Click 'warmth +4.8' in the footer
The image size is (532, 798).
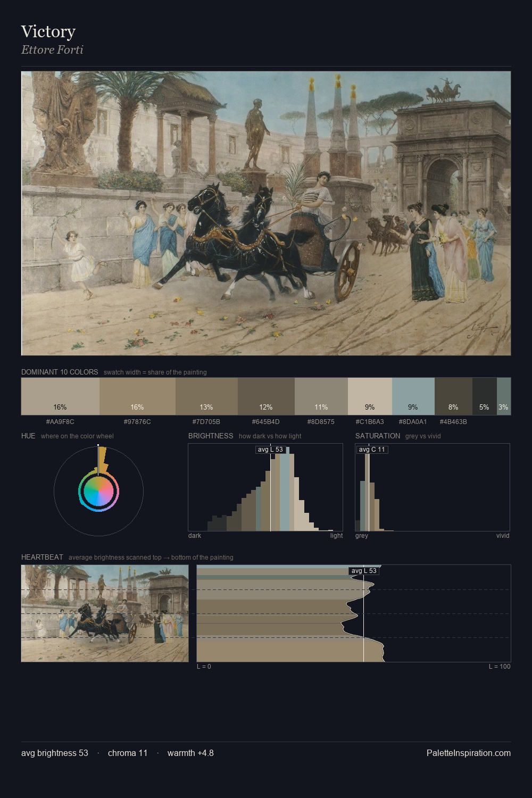click(x=190, y=753)
